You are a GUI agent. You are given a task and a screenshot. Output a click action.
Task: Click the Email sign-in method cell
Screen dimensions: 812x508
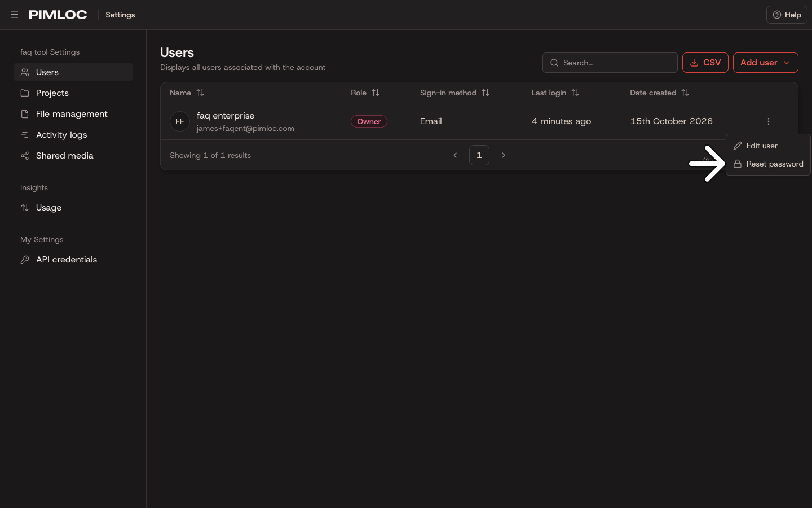coord(431,121)
